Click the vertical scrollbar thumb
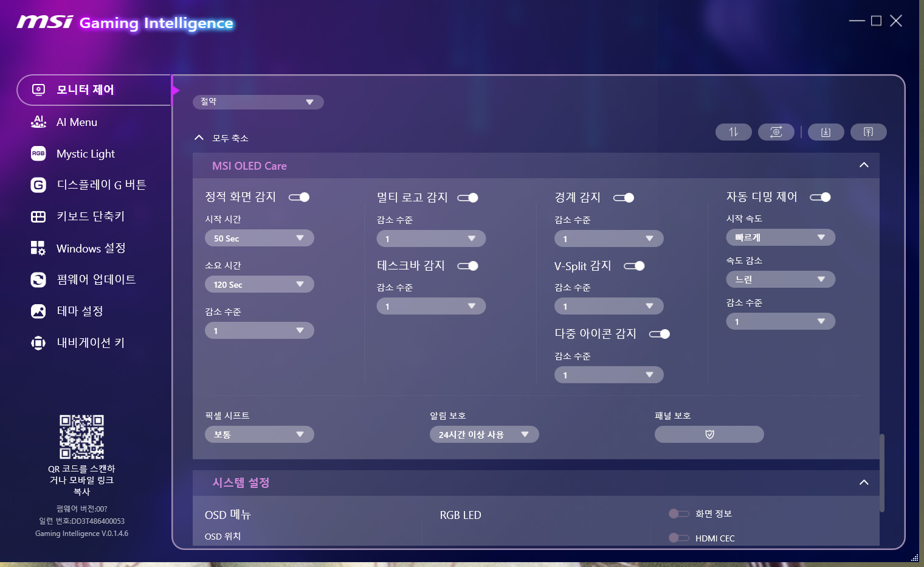 click(882, 473)
